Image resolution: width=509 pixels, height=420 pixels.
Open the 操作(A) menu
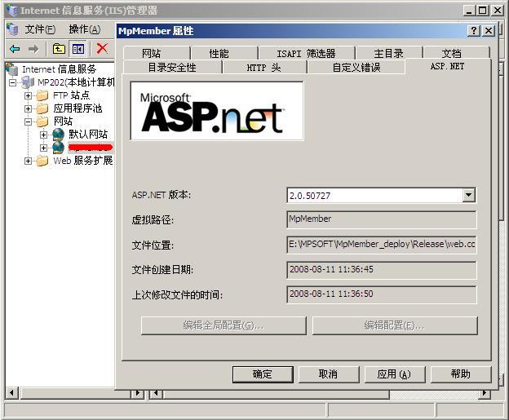[x=84, y=29]
